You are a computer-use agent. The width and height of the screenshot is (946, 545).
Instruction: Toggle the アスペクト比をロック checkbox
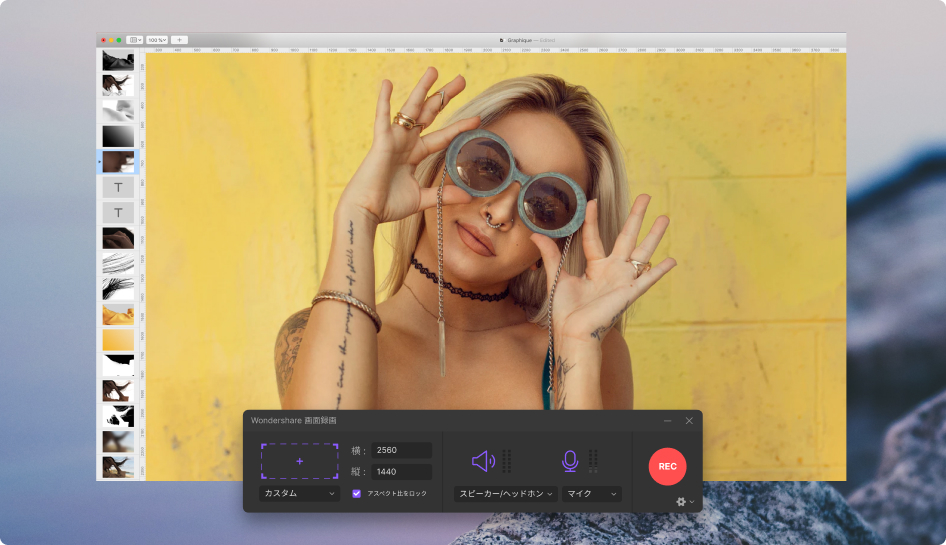coord(357,493)
